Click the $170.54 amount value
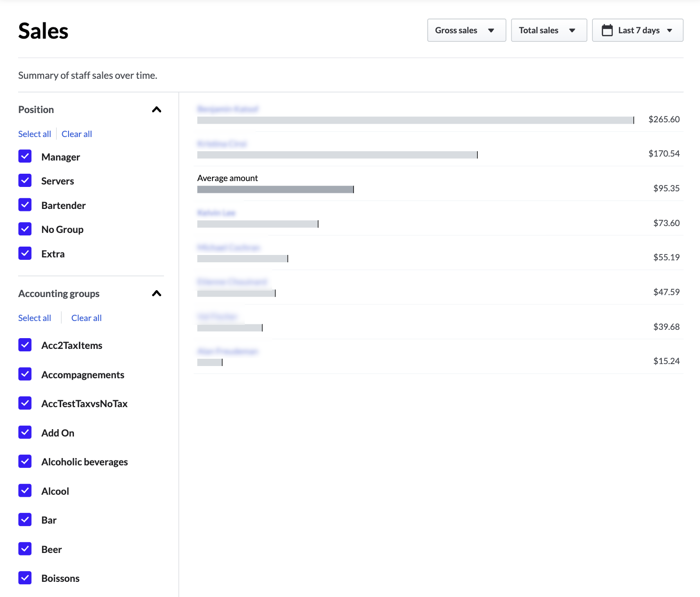700x597 pixels. pyautogui.click(x=664, y=154)
